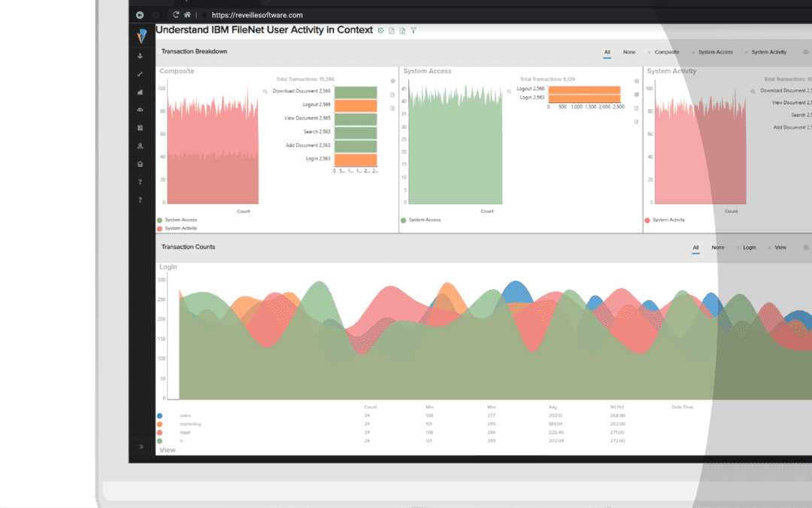The height and width of the screenshot is (508, 812).
Task: Open the anchor-shaped sidebar icon
Action: pos(140,56)
